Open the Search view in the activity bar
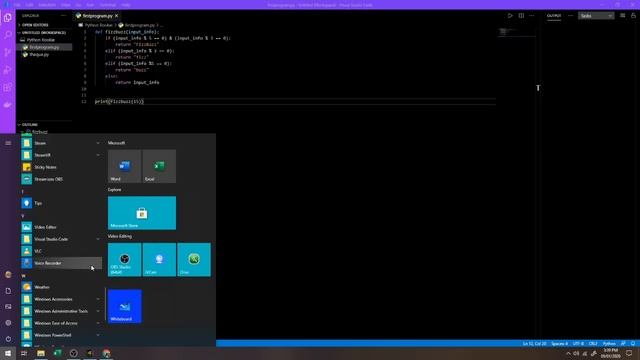Viewport: 640px width, 360px height. click(x=7, y=35)
